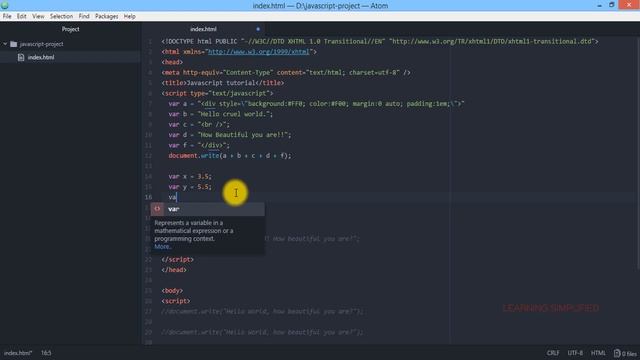The image size is (640, 360).
Task: Collapse the javascript-project folder arrow
Action: (5, 44)
